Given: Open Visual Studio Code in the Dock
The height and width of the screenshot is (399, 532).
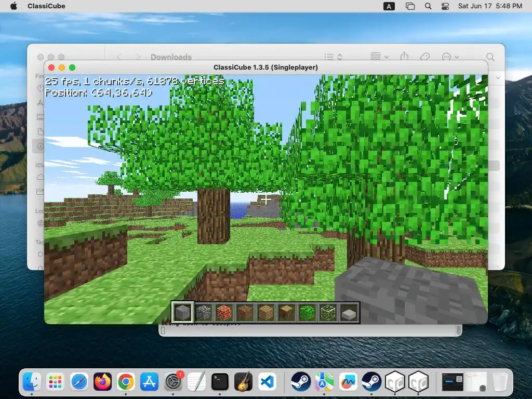Looking at the screenshot, I should point(267,381).
